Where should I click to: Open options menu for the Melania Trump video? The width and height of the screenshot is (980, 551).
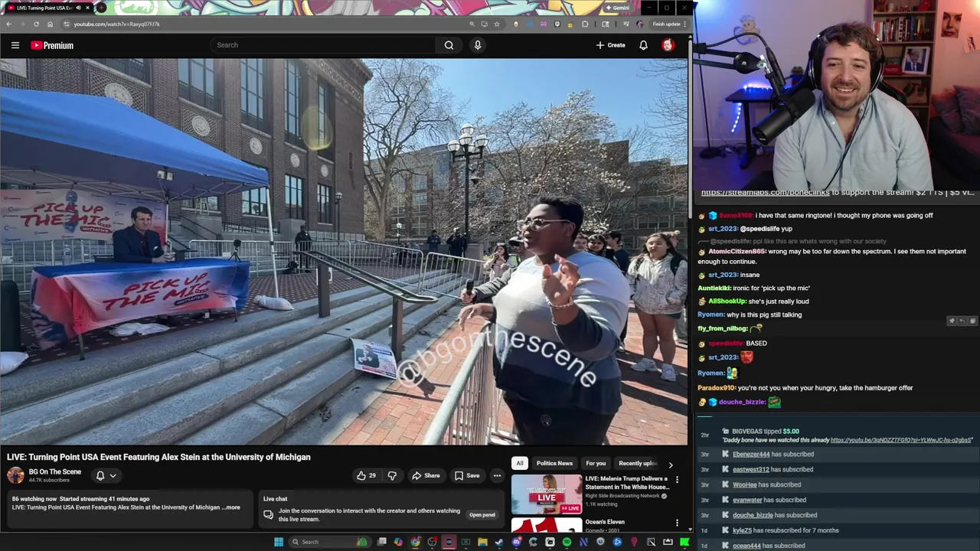(677, 480)
